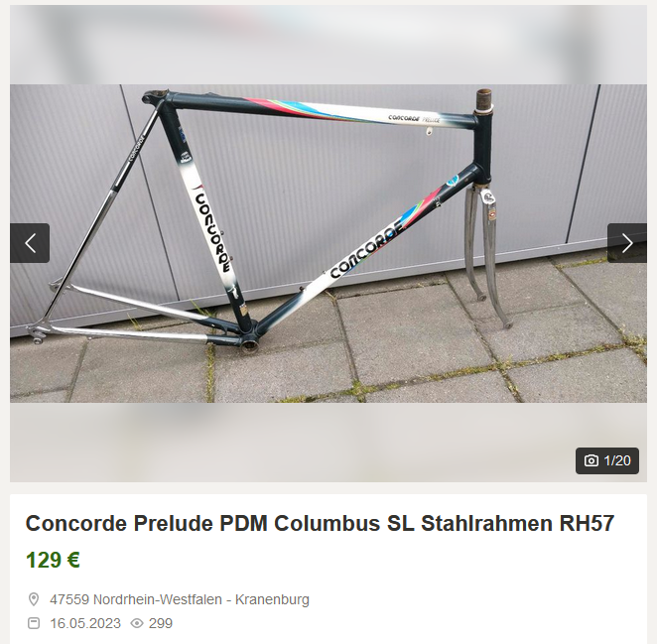Click the Concorde decal on seat tube
657x644 pixels.
pos(212,231)
